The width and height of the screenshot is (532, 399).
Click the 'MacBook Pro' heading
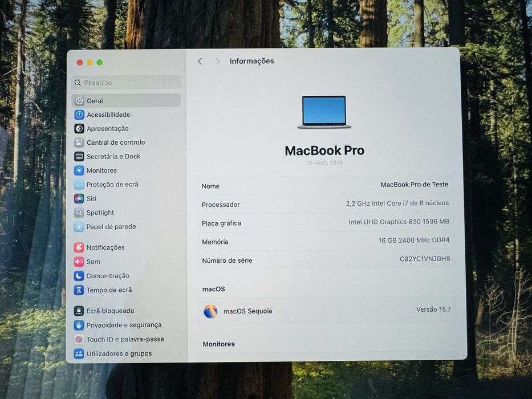coord(324,150)
